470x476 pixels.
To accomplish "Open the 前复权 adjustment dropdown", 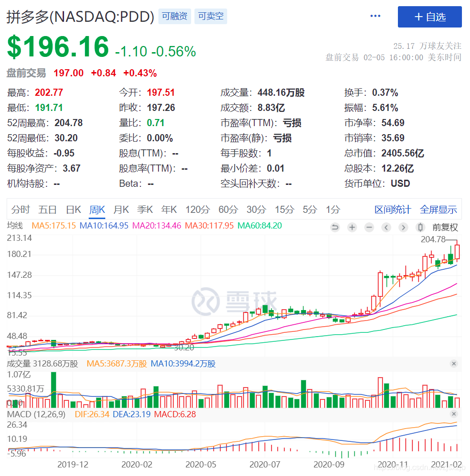I will coord(445,227).
